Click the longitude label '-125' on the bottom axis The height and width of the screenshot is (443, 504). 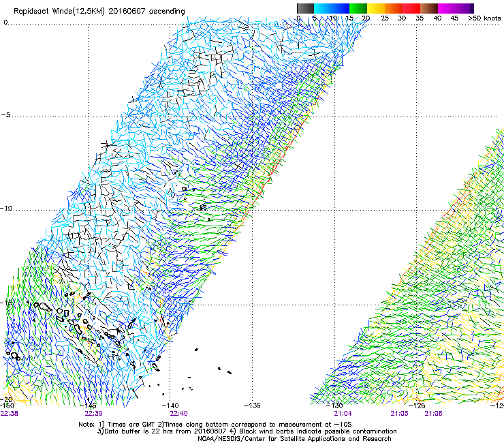(417, 406)
